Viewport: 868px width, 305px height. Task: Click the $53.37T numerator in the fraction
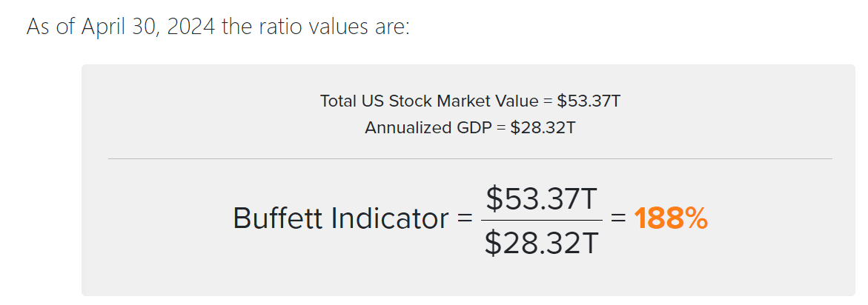coord(542,198)
